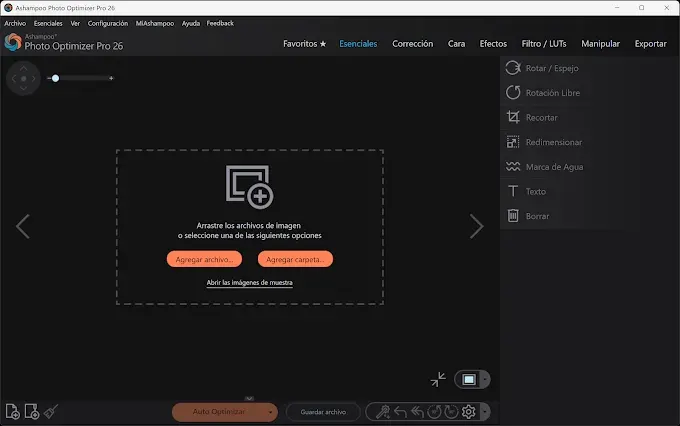Open the Ver menu
This screenshot has width=680, height=426.
pos(75,23)
